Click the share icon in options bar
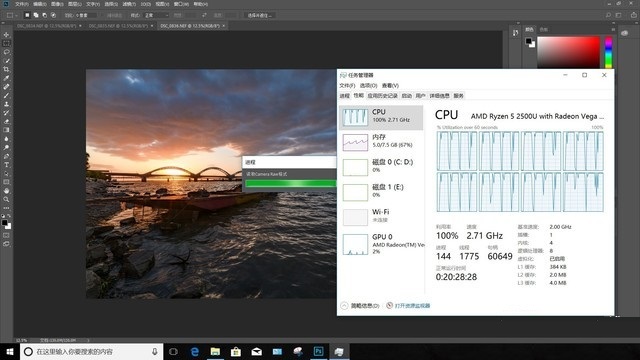This screenshot has width=640, height=360. [x=633, y=15]
